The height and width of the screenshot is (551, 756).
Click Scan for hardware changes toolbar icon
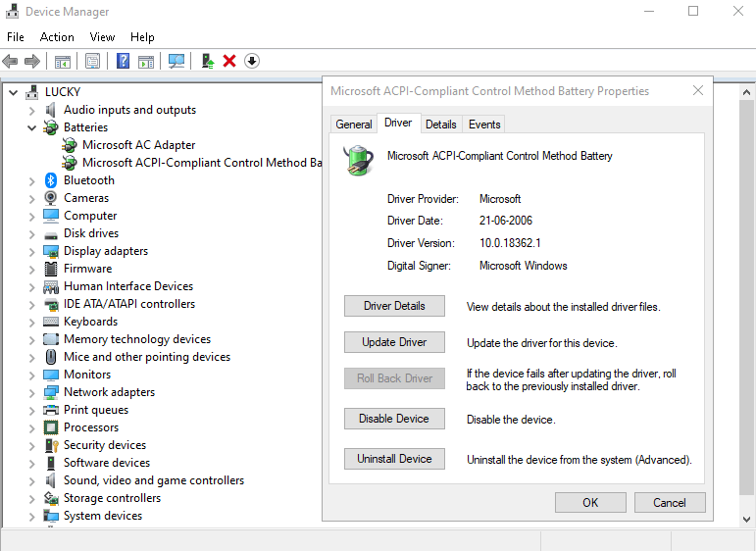point(176,61)
